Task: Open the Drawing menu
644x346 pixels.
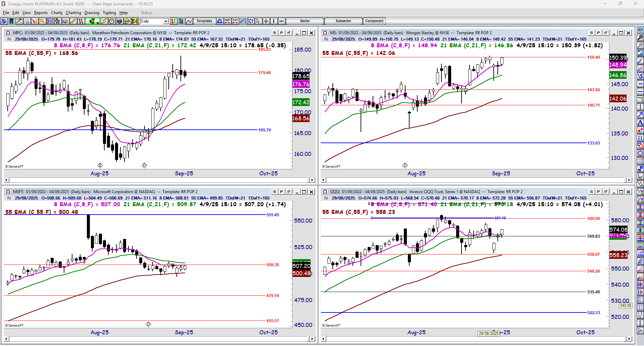Action: (92, 13)
